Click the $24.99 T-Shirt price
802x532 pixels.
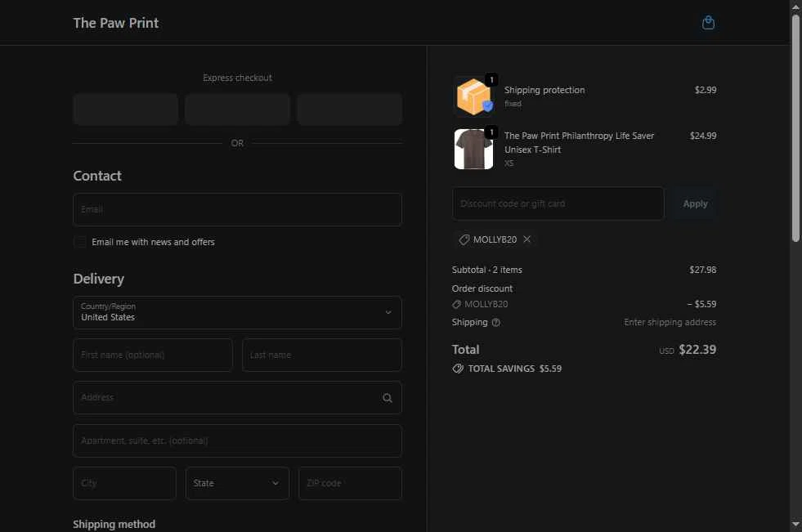click(703, 136)
